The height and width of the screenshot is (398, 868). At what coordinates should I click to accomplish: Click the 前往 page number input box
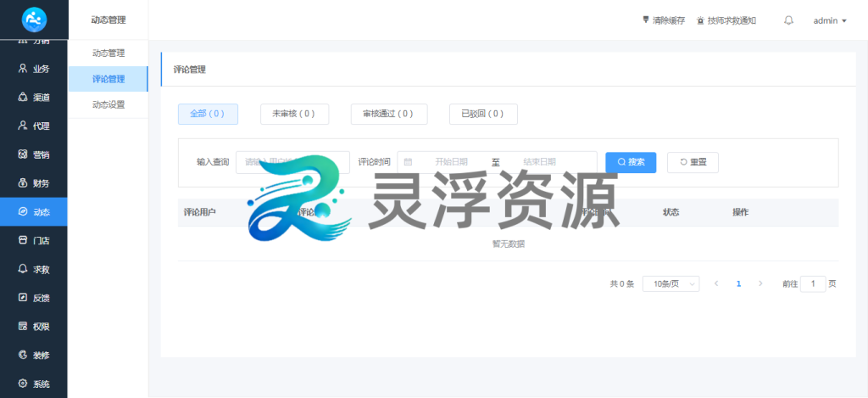point(813,283)
